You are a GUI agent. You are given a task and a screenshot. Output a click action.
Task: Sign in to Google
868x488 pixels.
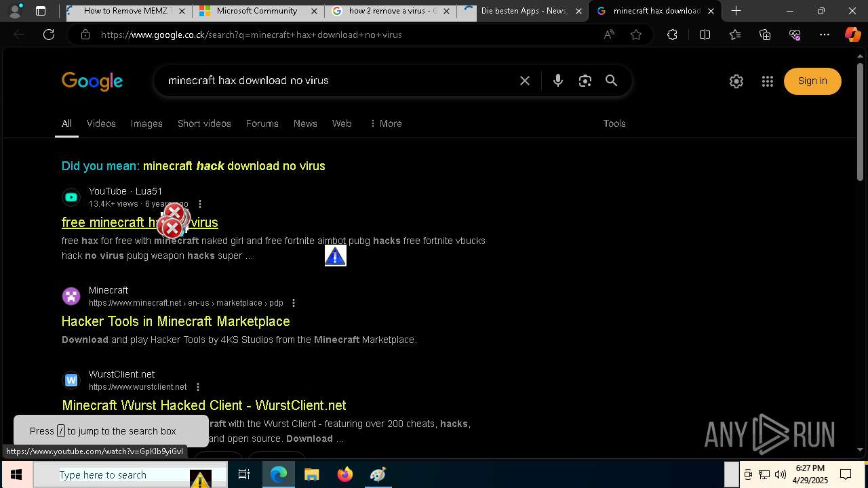[812, 81]
